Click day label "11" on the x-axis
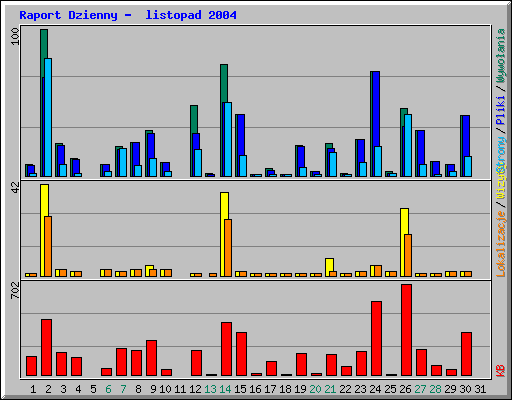 pyautogui.click(x=180, y=389)
